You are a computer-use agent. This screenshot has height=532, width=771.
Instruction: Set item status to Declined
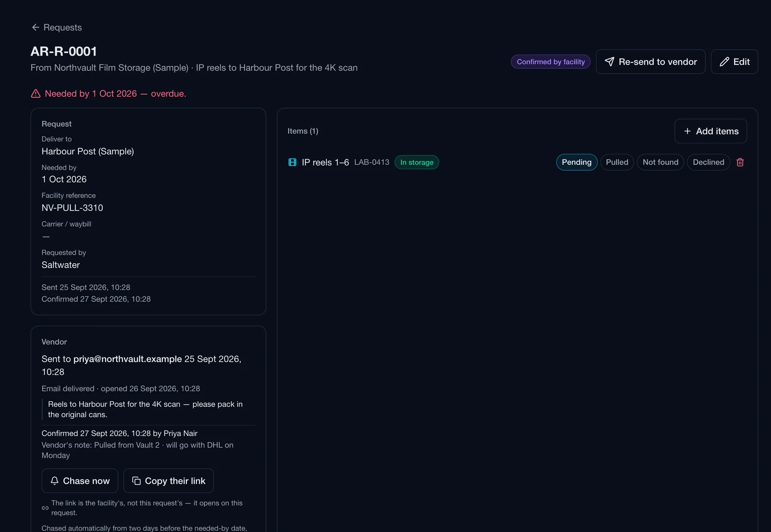pyautogui.click(x=708, y=162)
